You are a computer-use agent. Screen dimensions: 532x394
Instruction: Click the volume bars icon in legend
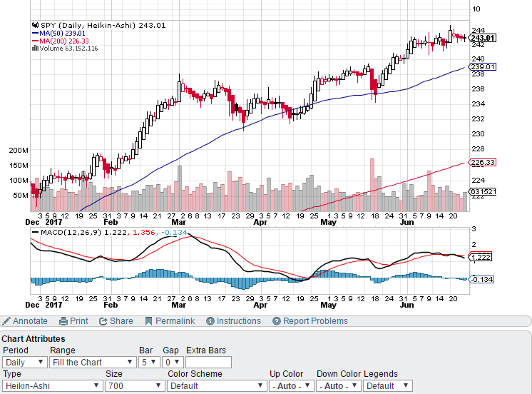point(35,49)
